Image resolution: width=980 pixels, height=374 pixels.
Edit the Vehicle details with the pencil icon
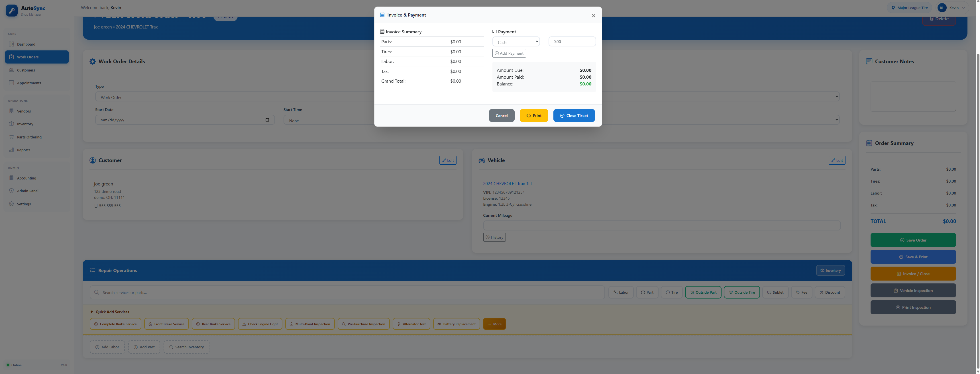[837, 160]
